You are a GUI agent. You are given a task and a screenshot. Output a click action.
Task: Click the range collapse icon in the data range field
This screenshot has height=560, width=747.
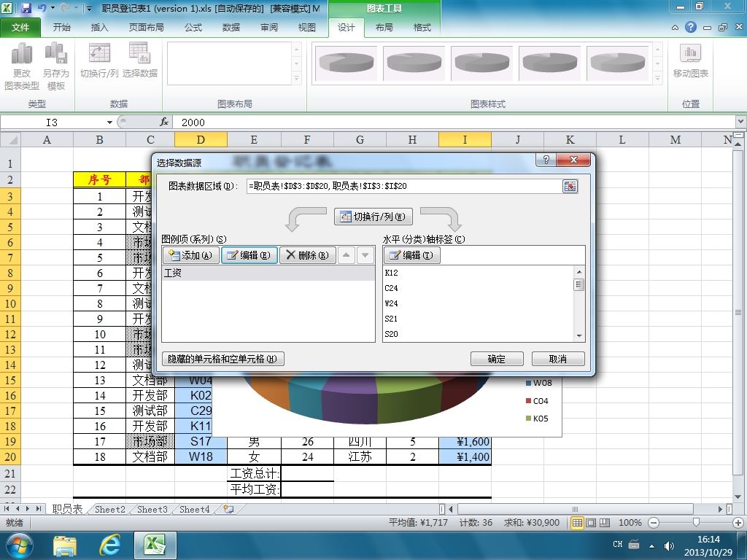570,186
